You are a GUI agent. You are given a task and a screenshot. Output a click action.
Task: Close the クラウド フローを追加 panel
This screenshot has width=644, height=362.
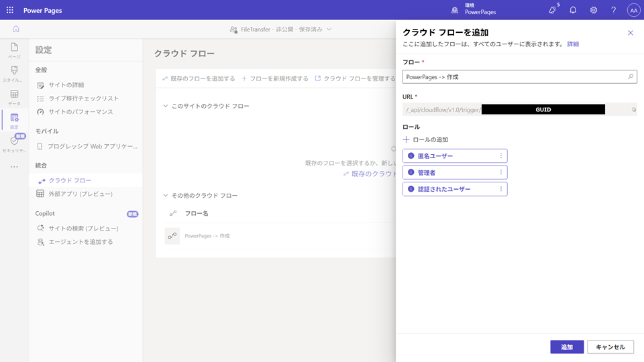(x=631, y=33)
